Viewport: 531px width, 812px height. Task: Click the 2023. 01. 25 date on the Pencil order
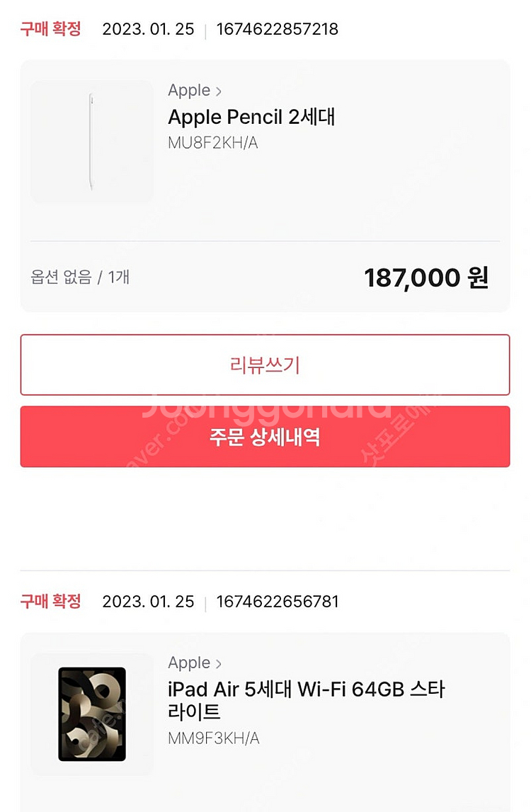[x=148, y=30]
